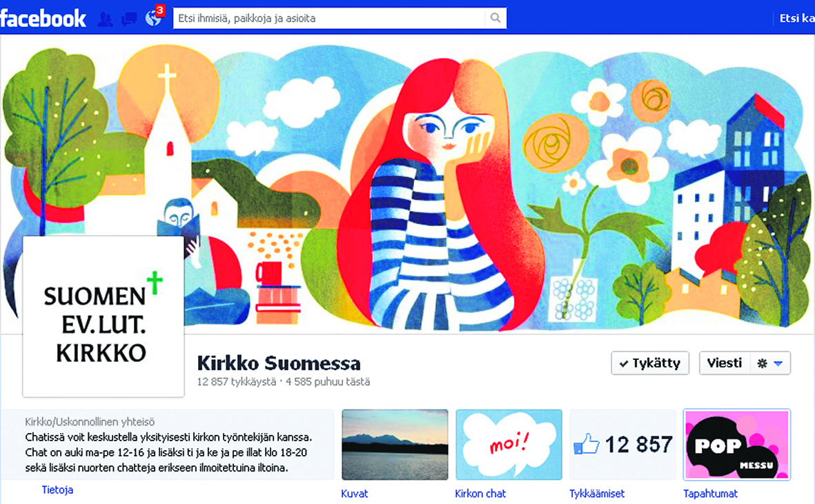Open the messages icon in top bar
This screenshot has width=815, height=504.
tap(129, 19)
